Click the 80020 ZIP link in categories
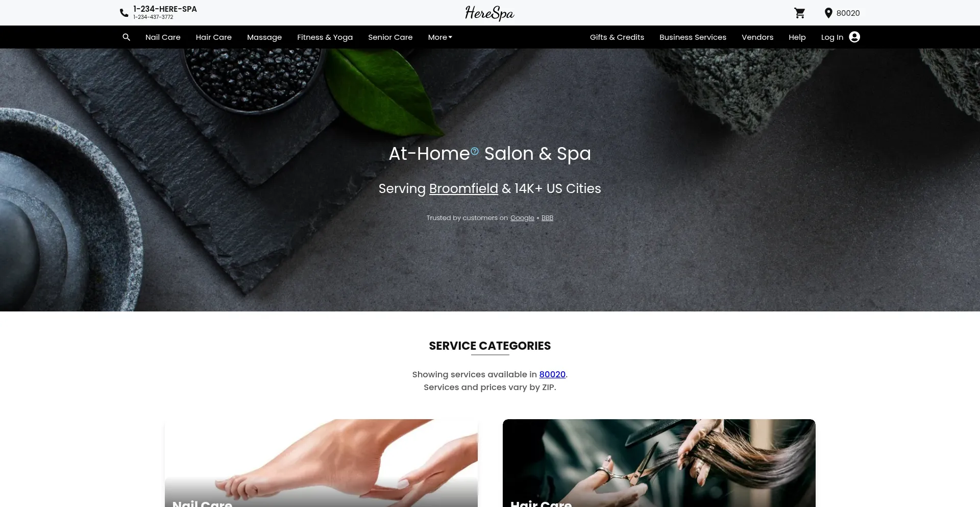Viewport: 980px width, 507px height. pyautogui.click(x=552, y=374)
